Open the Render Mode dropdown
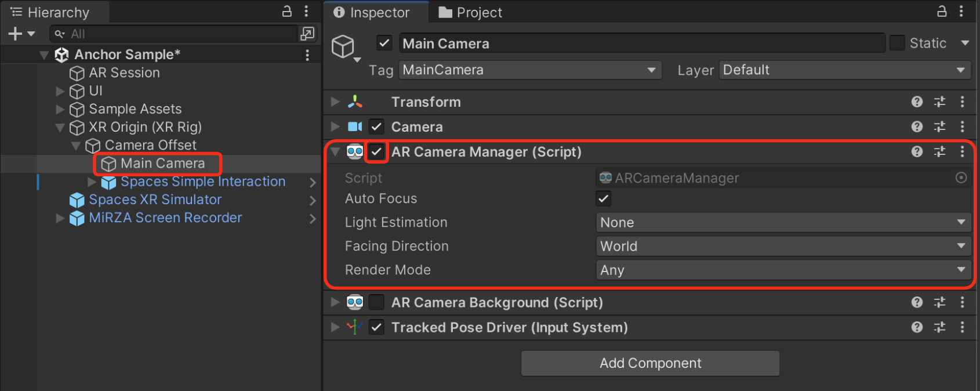 (x=784, y=270)
